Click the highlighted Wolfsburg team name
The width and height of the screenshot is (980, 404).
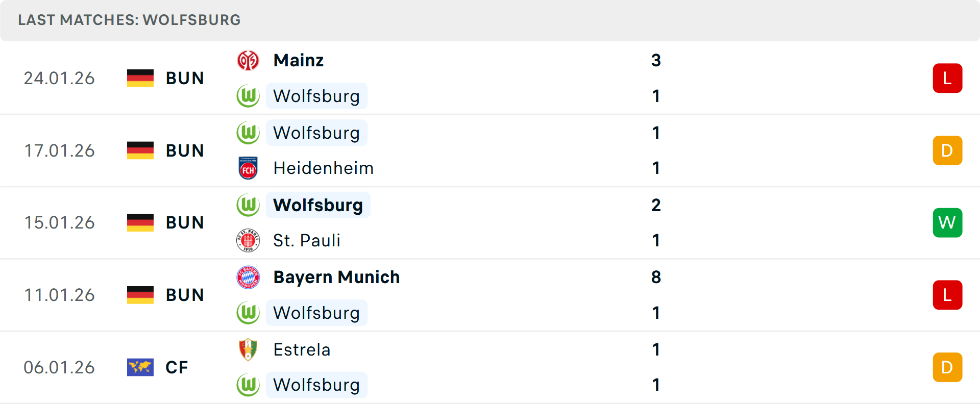click(318, 205)
